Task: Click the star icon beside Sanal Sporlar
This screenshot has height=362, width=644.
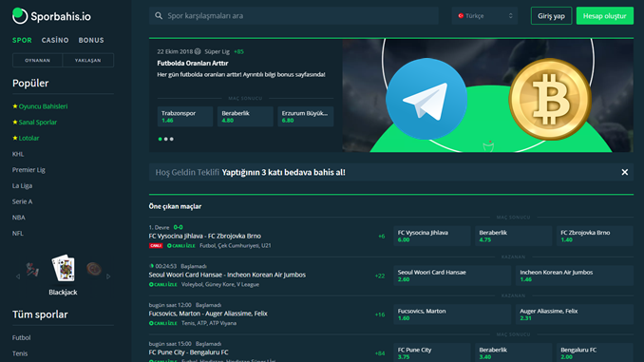Action: coord(15,122)
